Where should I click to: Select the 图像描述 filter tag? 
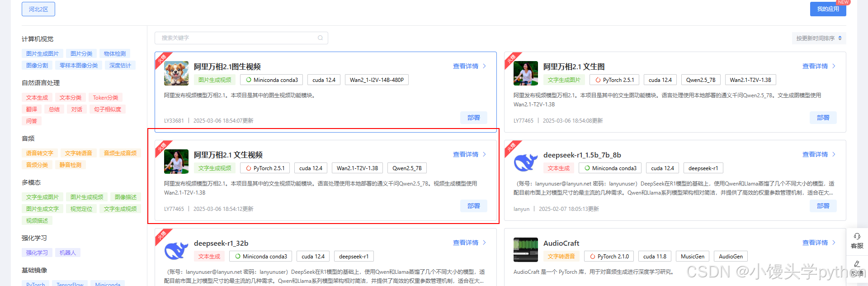point(126,197)
